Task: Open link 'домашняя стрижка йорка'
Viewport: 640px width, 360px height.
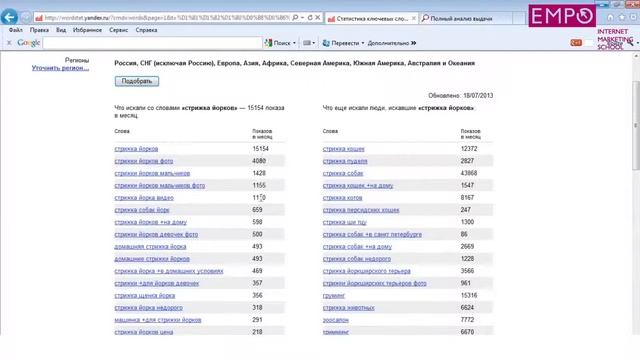Action: (x=150, y=247)
